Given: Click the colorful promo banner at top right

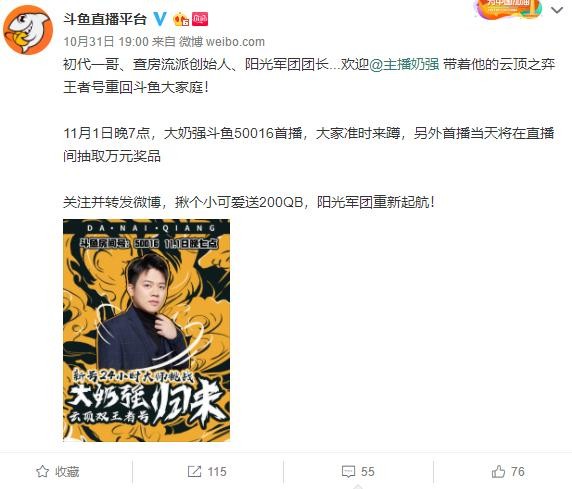Looking at the screenshot, I should [x=509, y=9].
